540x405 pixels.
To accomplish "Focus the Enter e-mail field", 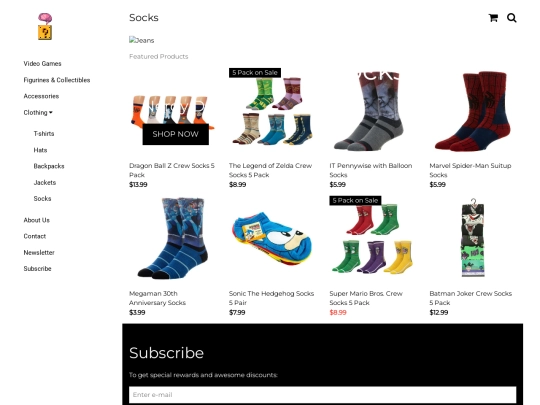I will (322, 395).
